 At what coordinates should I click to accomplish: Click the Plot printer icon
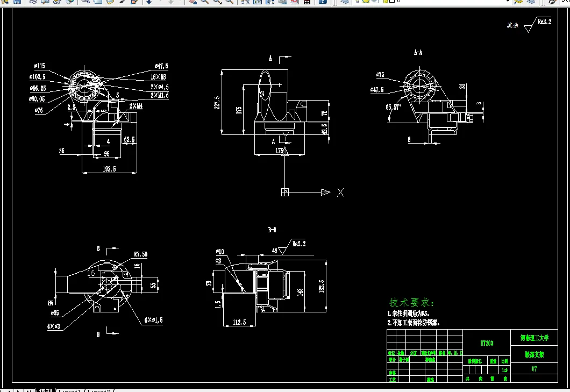(x=33, y=2)
